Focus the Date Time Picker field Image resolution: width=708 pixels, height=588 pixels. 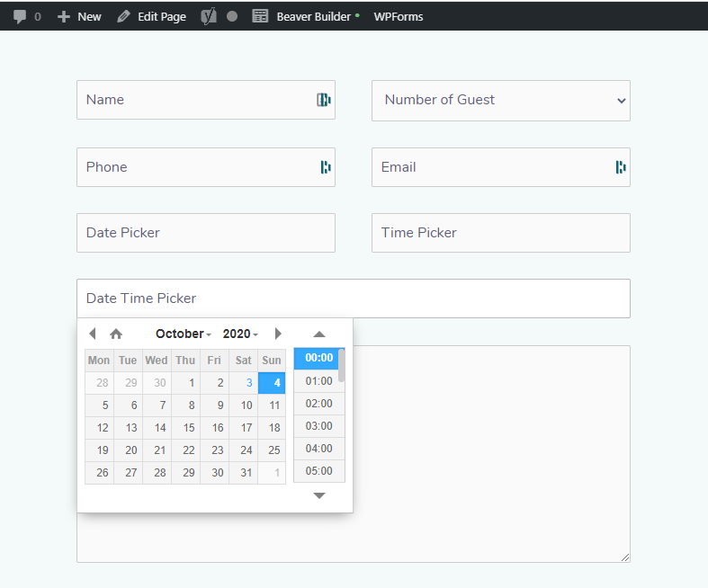coord(354,298)
